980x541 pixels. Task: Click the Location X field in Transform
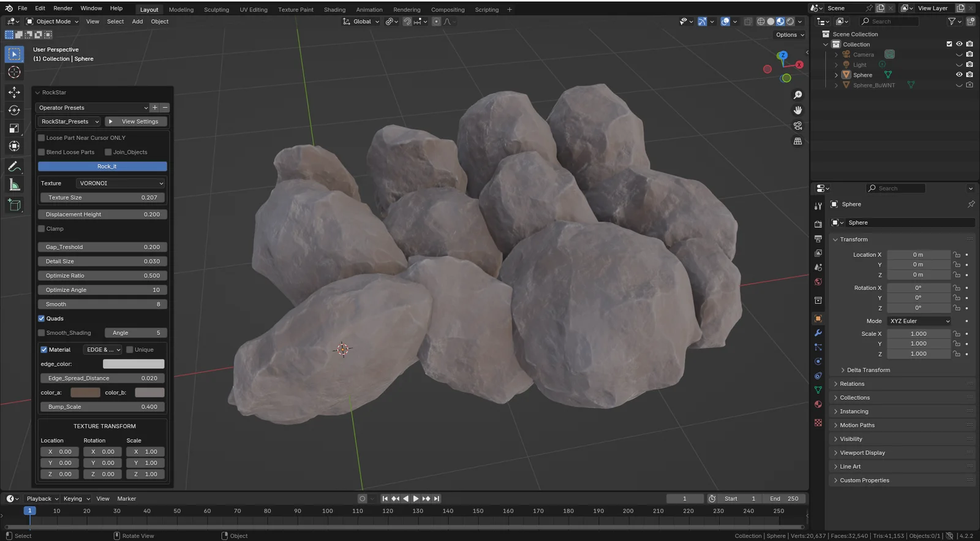[x=918, y=255]
